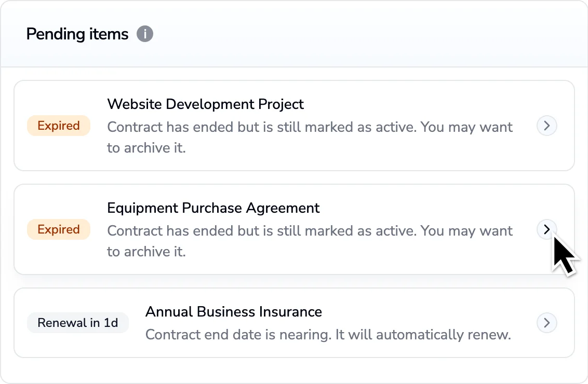Image resolution: width=588 pixels, height=384 pixels.
Task: Click the automatic renewal notice text
Action: coord(327,335)
